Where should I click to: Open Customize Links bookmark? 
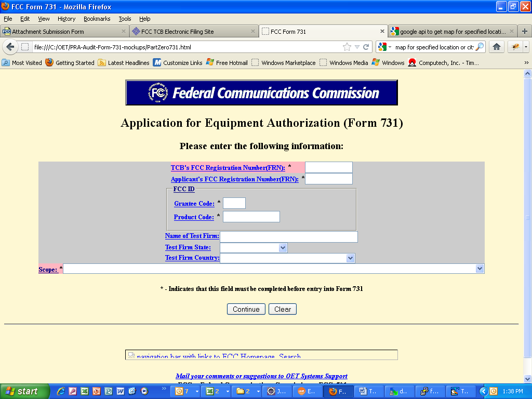click(x=178, y=63)
